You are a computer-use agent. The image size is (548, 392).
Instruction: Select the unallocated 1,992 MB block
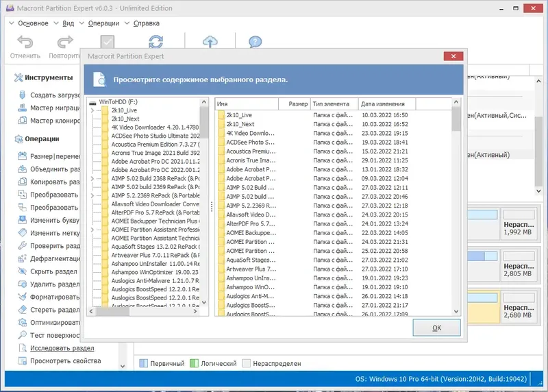[519, 223]
